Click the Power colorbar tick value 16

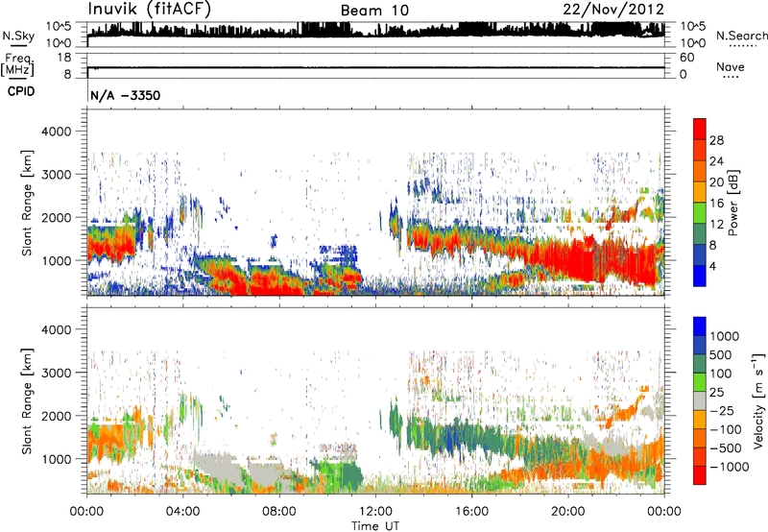coord(716,204)
